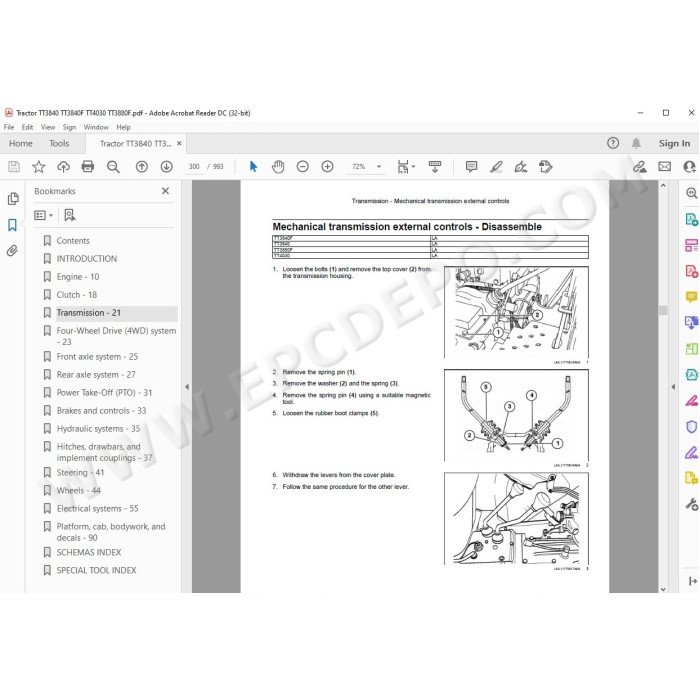700x700 pixels.
Task: Open the Hydraulic systems - 35 bookmark
Action: 98,429
